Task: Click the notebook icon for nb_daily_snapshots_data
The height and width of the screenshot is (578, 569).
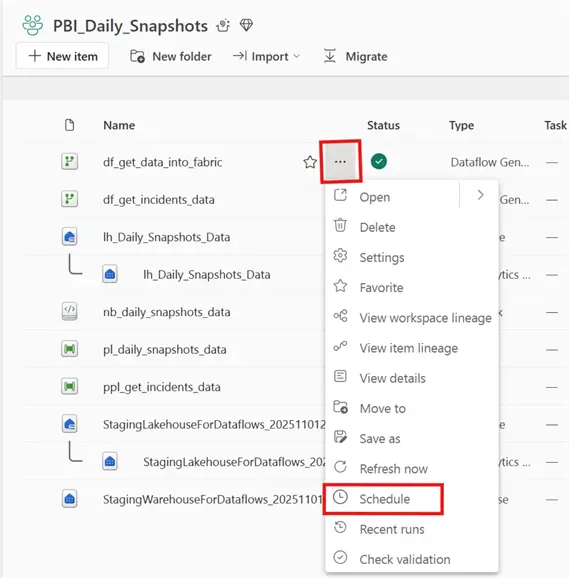Action: click(x=69, y=312)
